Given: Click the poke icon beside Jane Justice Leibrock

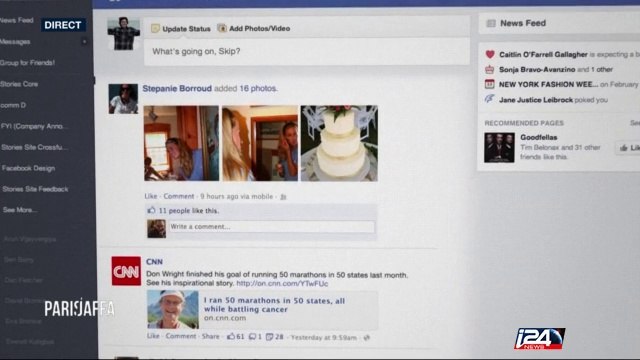Looking at the screenshot, I should pos(489,99).
